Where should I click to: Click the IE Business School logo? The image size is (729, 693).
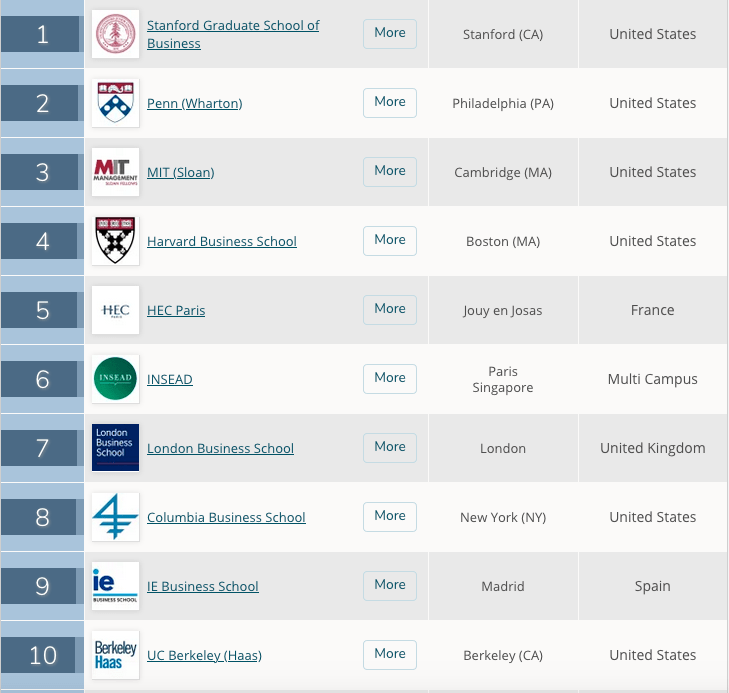click(x=115, y=586)
